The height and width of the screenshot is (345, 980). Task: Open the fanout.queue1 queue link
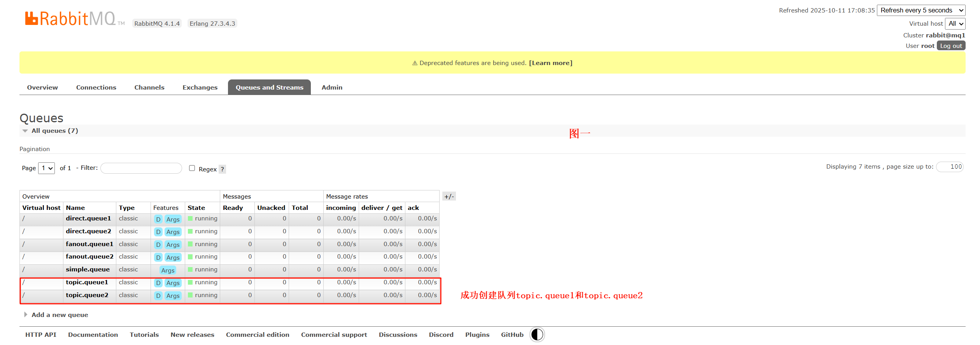point(89,244)
